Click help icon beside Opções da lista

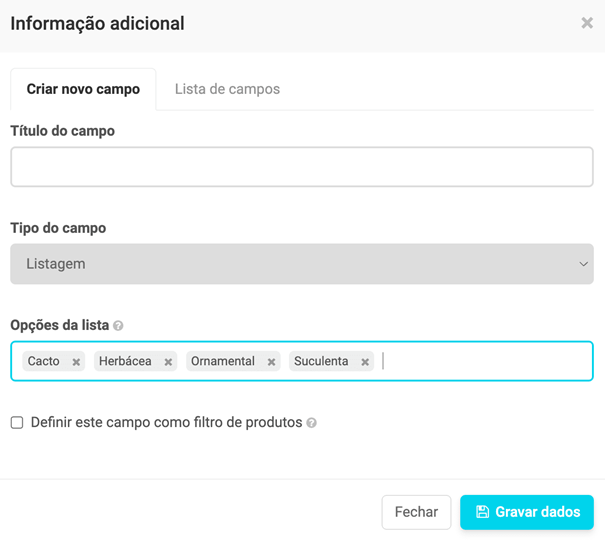point(118,326)
